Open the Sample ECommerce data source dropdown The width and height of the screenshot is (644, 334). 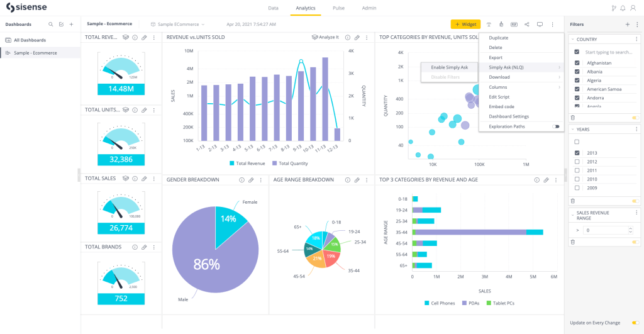click(x=178, y=24)
